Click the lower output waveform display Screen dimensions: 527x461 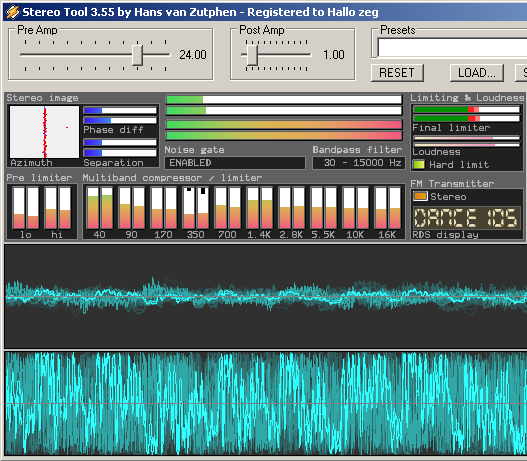(x=266, y=404)
